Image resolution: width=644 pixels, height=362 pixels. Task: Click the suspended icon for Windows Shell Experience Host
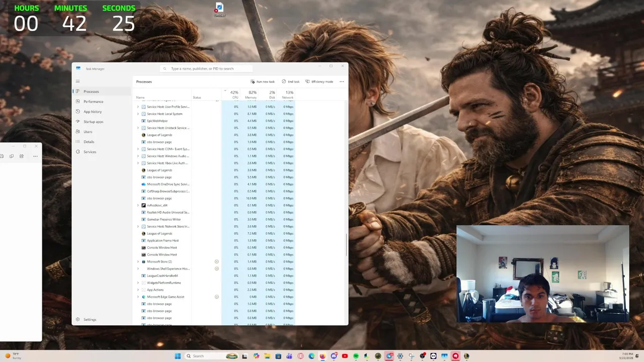[216, 268]
